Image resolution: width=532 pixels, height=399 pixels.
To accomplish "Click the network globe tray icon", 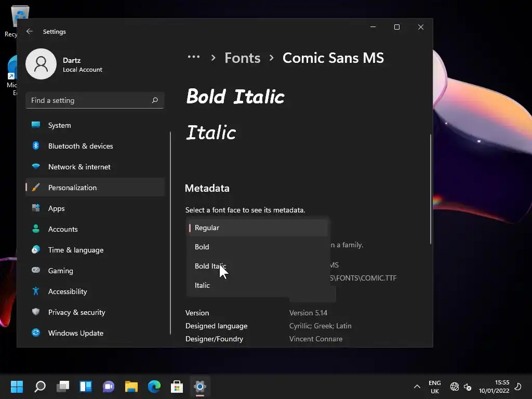I will point(455,387).
